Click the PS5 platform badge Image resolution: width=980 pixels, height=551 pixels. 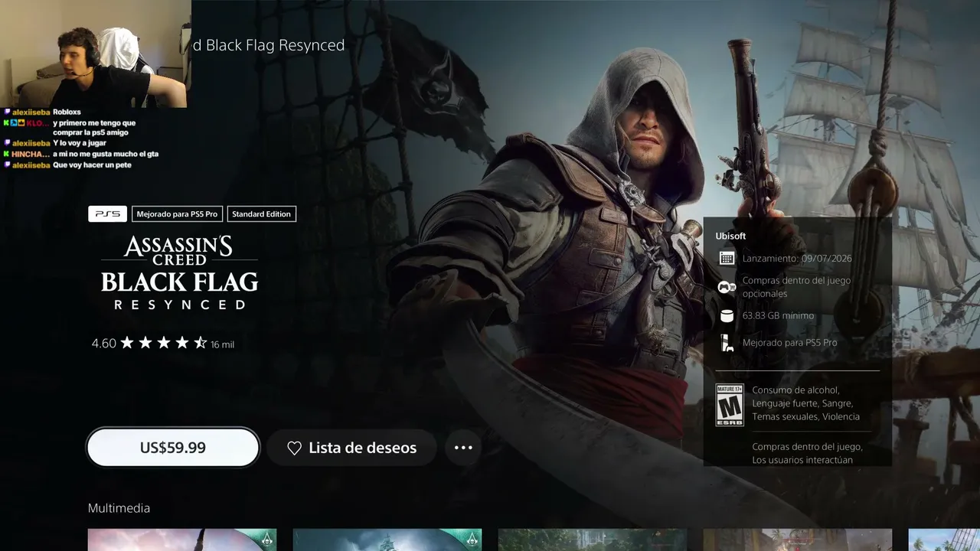click(107, 214)
